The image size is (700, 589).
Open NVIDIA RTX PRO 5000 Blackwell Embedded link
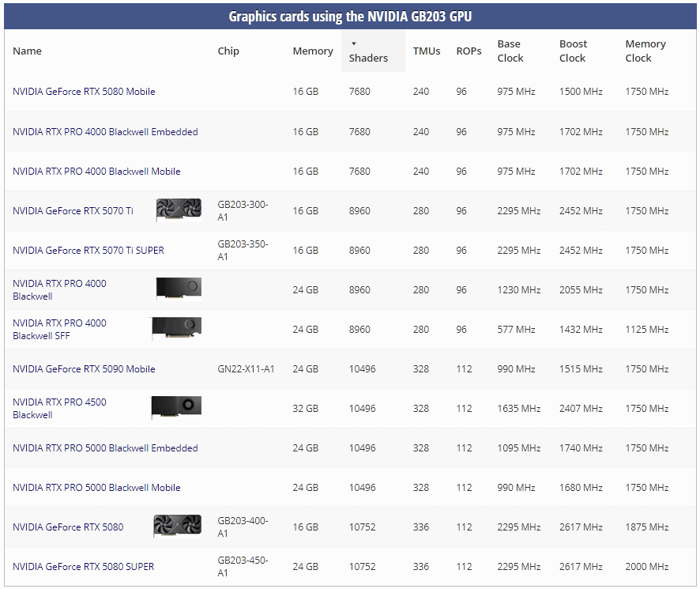[105, 447]
